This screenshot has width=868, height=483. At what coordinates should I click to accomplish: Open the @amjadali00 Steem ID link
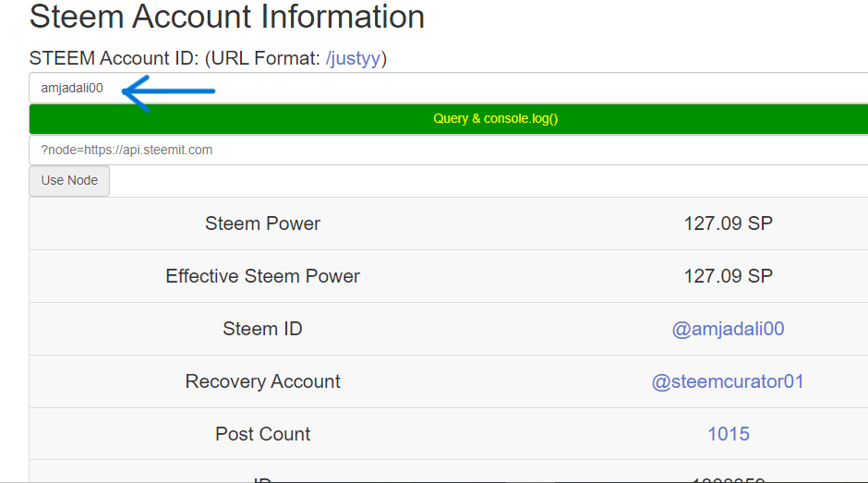point(728,329)
